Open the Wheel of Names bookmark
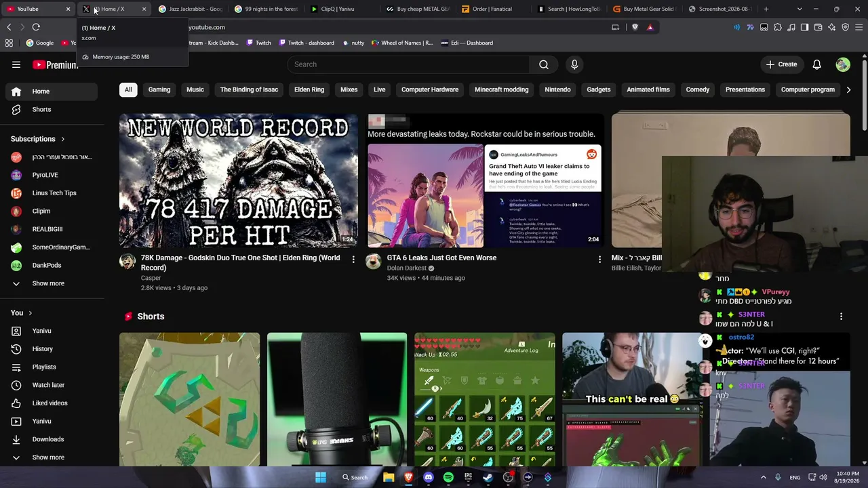This screenshot has height=488, width=868. point(401,43)
